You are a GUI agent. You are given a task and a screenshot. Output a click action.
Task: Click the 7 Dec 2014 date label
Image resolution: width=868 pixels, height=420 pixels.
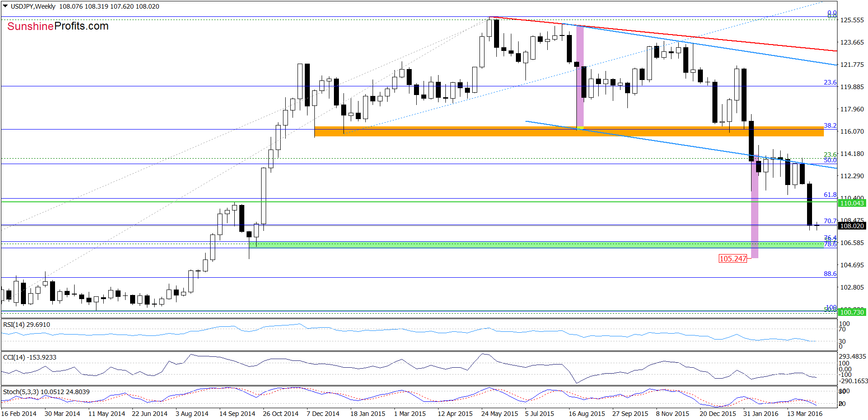click(x=323, y=414)
